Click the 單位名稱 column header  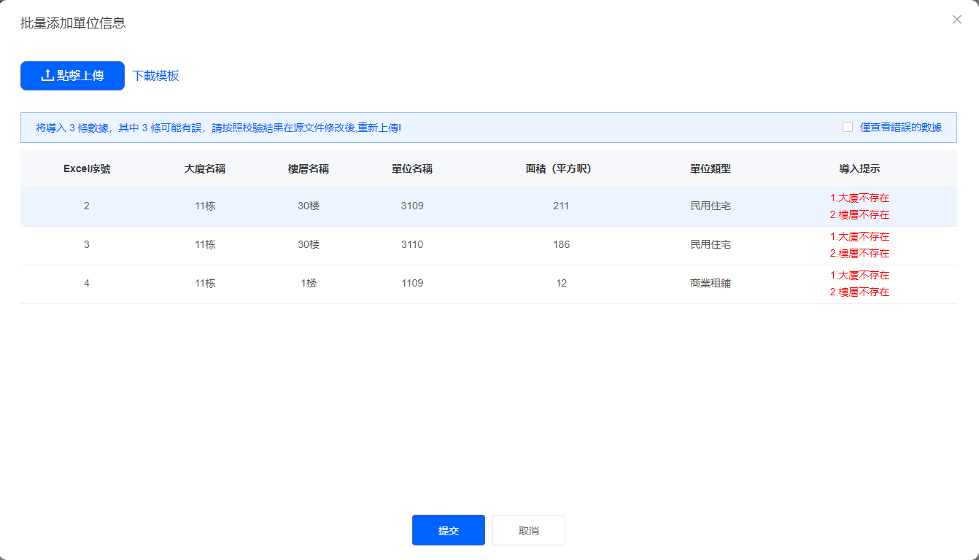[x=412, y=168]
